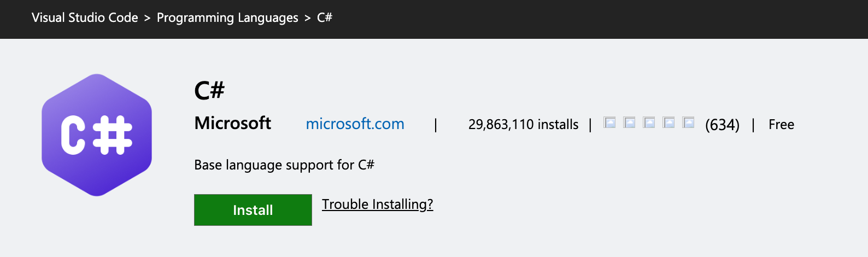Click the chevron before the C# breadcrumb

coord(307,18)
